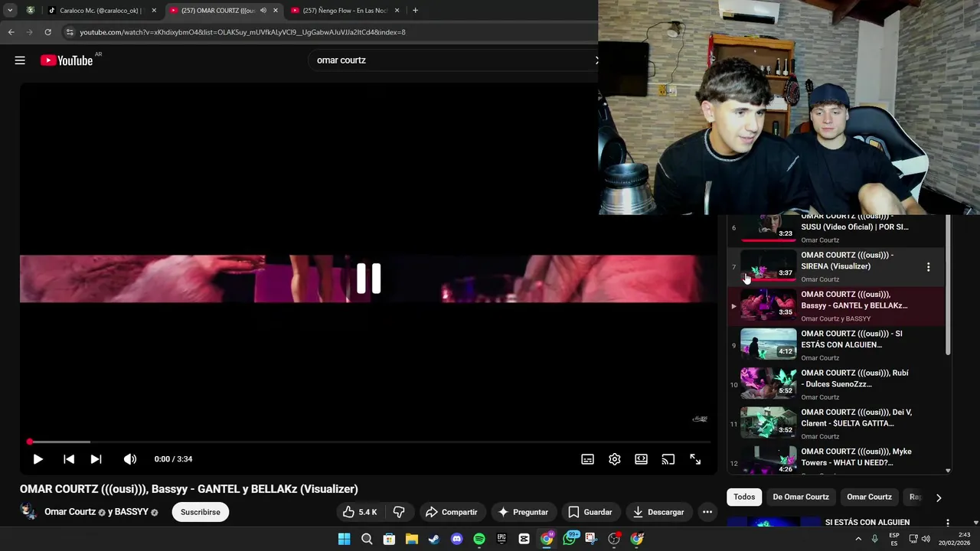The height and width of the screenshot is (551, 980).
Task: Open Steam from taskbar
Action: pos(434,539)
